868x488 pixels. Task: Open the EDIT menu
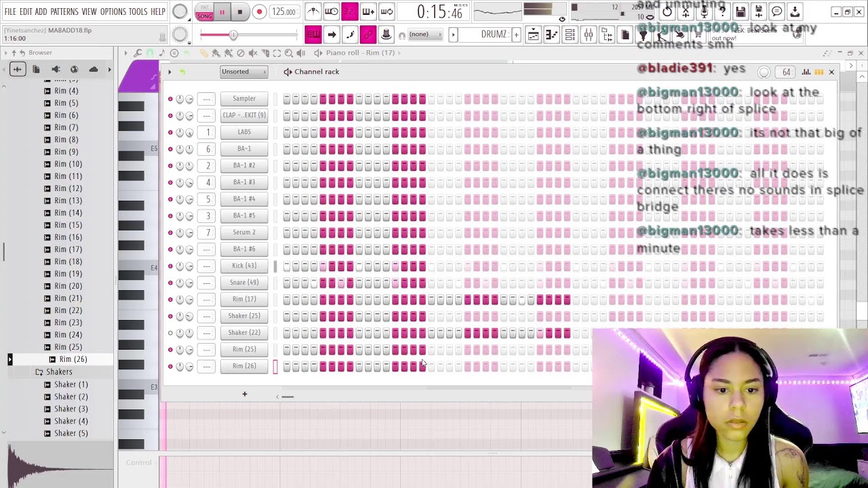26,12
